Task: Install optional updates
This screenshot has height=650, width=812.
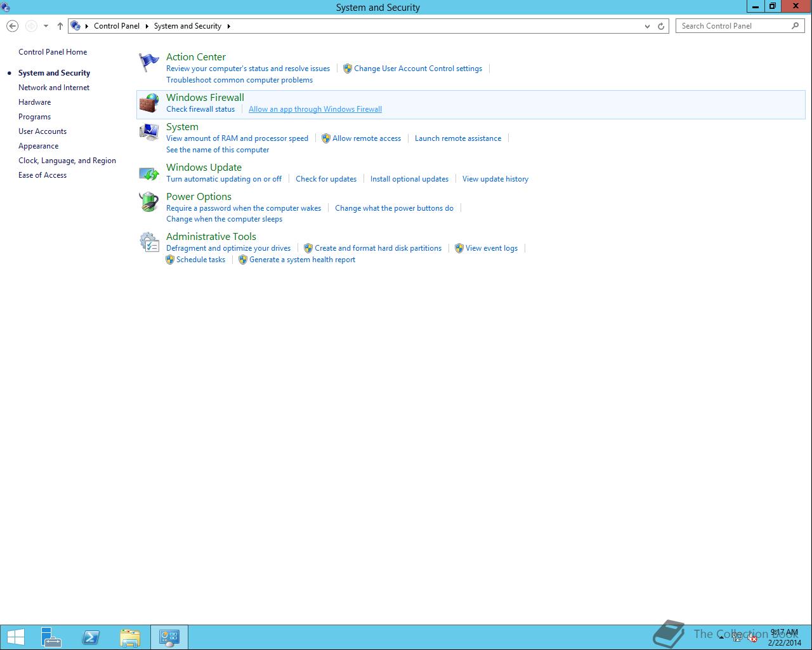Action: pos(409,179)
